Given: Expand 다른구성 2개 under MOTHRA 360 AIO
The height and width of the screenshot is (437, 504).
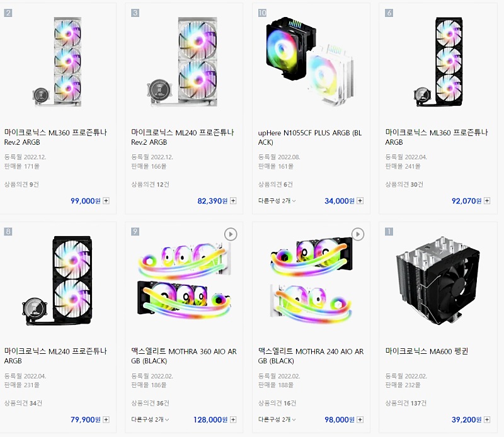Looking at the screenshot, I should coord(150,419).
